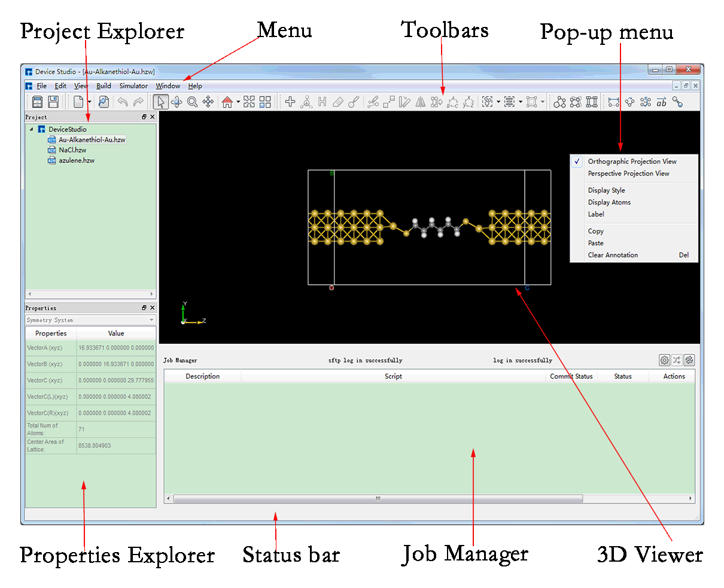Image resolution: width=724 pixels, height=588 pixels.
Task: Activate the zoom magnifier tool
Action: click(191, 102)
